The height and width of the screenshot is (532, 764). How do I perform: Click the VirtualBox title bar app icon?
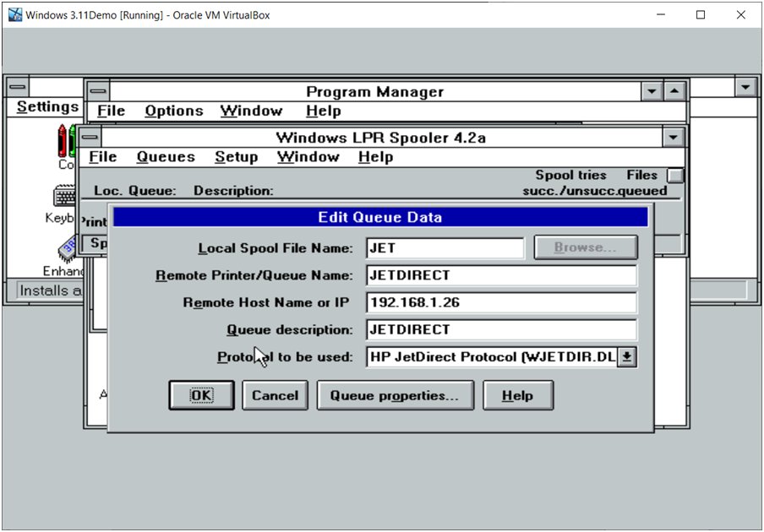[x=15, y=14]
